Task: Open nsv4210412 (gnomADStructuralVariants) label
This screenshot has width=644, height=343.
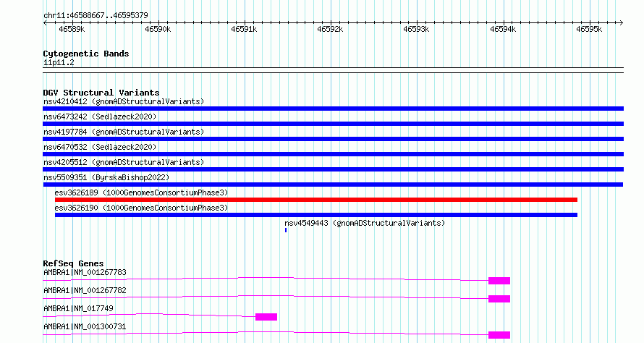Action: (x=124, y=101)
